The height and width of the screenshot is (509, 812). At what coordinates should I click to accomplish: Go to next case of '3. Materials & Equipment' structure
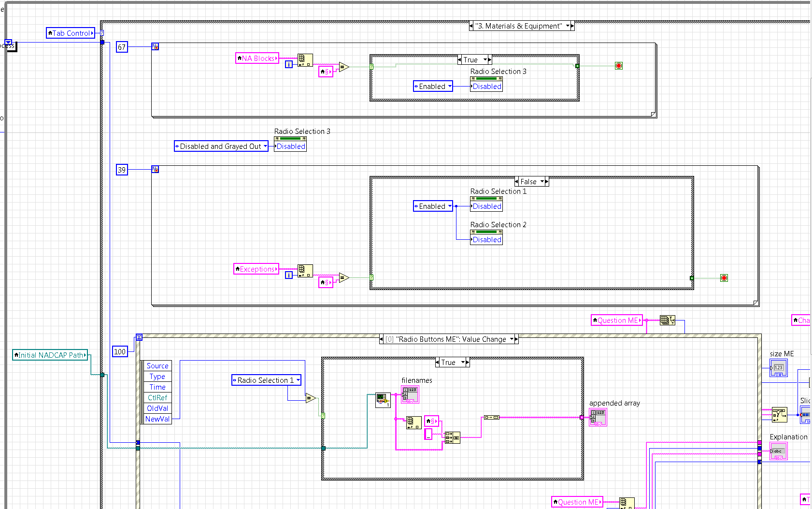coord(573,26)
